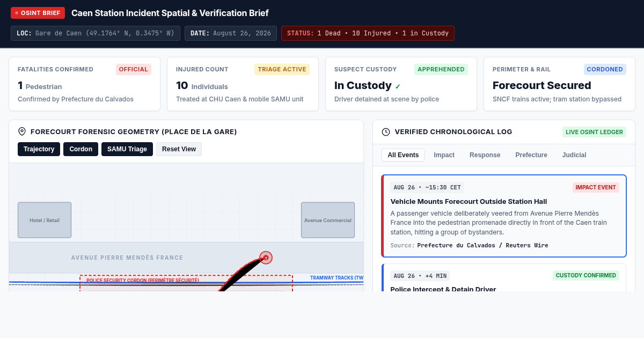Switch to the Response tab
This screenshot has height=338, width=644.
coord(485,155)
